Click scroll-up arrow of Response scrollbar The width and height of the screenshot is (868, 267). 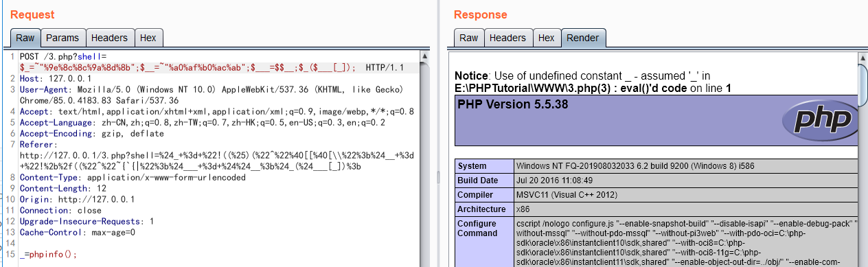863,58
